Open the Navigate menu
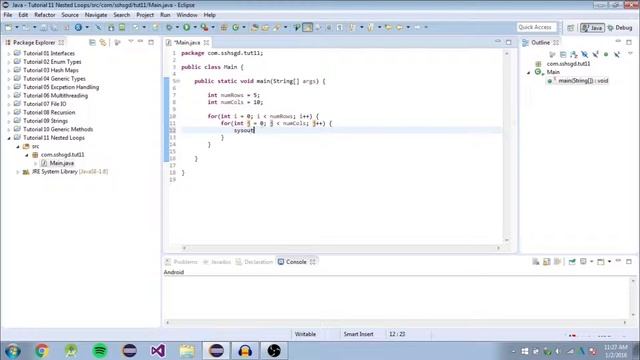 [x=96, y=15]
